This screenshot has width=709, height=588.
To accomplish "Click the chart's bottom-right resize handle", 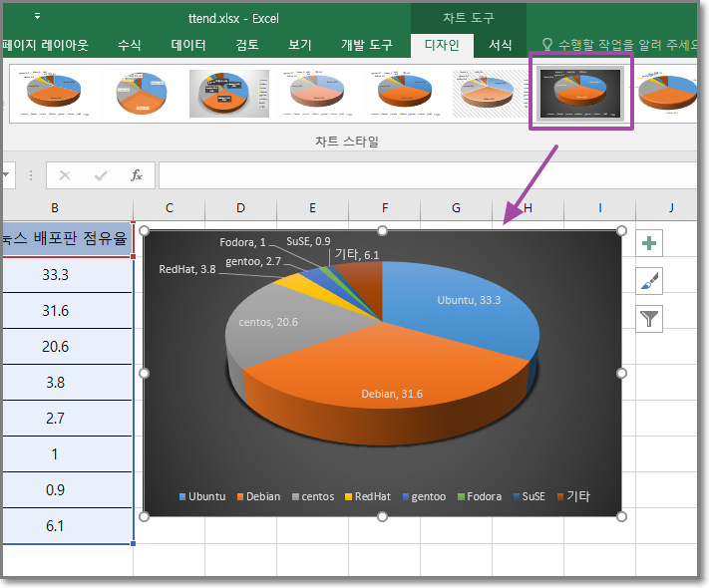I will pyautogui.click(x=621, y=516).
